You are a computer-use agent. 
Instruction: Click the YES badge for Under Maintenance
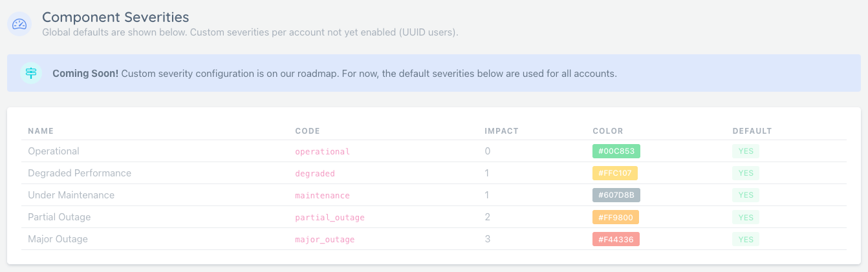(746, 195)
